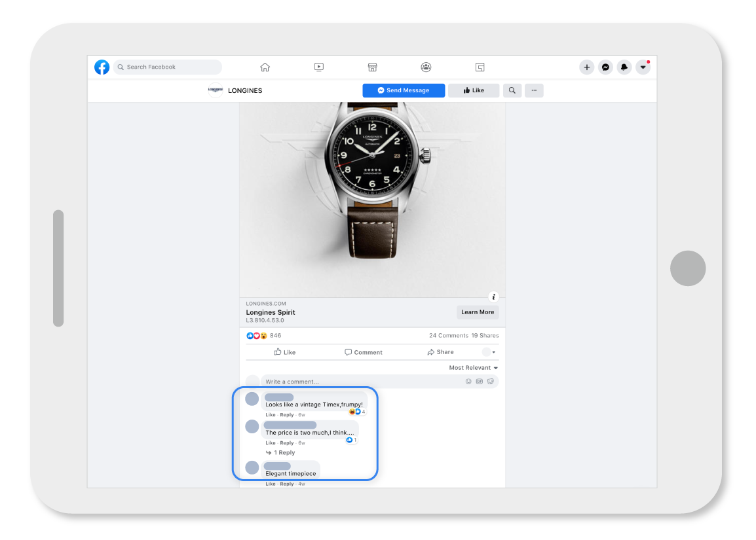
Task: Open the GIF picker in the comment box
Action: tap(480, 382)
